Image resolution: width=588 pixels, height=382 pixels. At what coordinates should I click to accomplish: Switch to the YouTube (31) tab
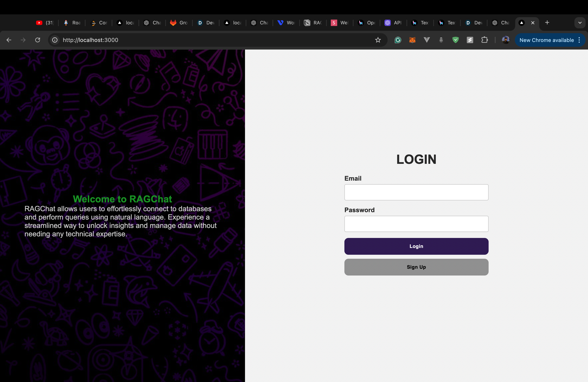click(45, 23)
